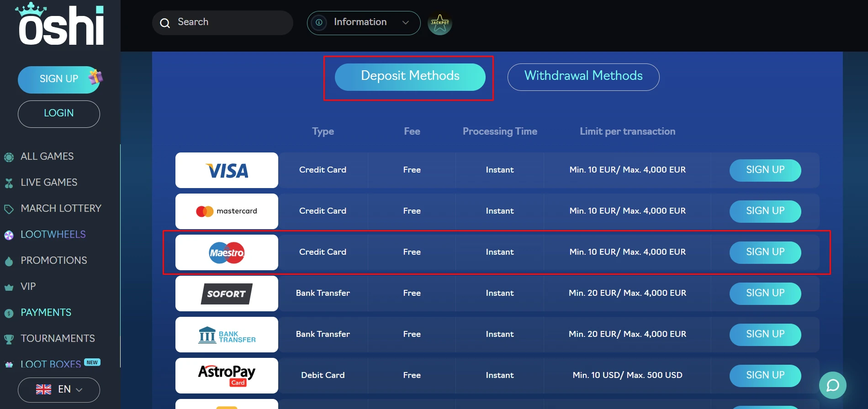Viewport: 868px width, 409px height.
Task: Click the Type column header
Action: [x=323, y=131]
